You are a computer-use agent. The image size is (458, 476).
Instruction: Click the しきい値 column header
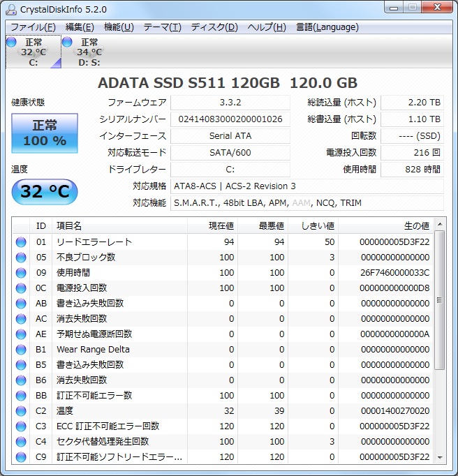point(313,226)
